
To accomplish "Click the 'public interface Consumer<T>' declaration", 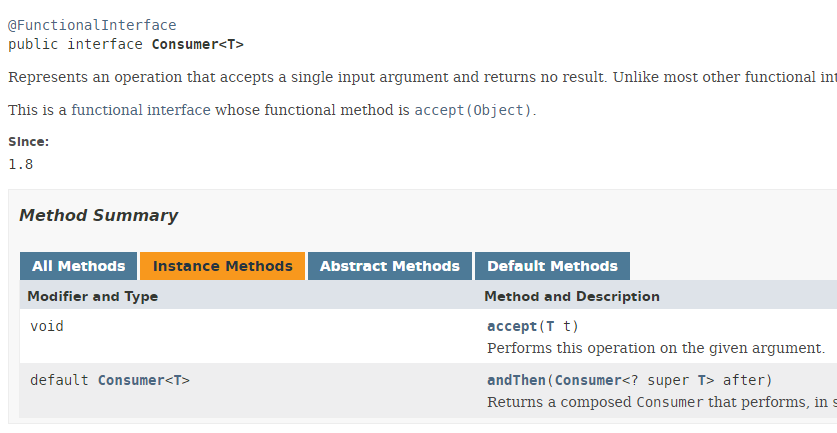I will (125, 44).
